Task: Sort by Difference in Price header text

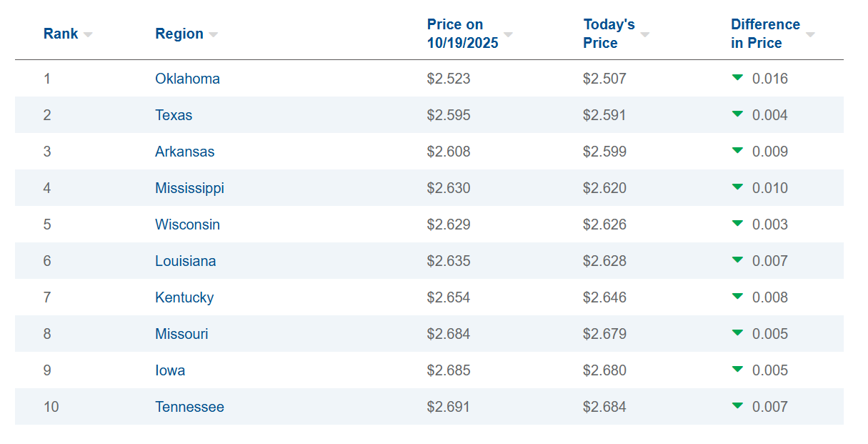Action: 764,34
